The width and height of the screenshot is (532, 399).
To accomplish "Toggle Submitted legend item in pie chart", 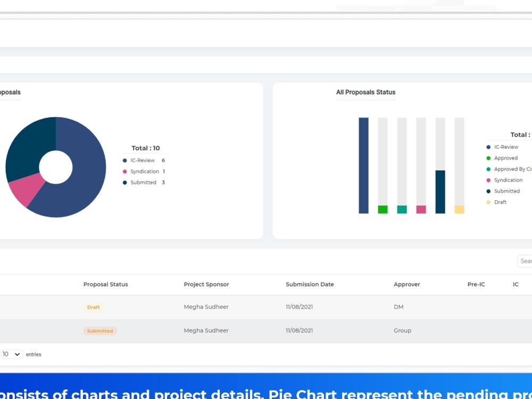I will 144,182.
